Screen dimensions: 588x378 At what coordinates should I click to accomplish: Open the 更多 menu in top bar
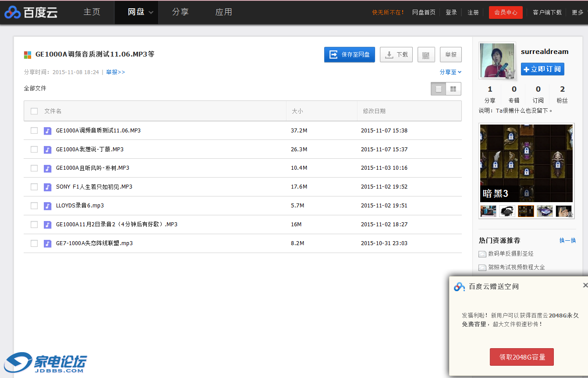[x=577, y=13]
